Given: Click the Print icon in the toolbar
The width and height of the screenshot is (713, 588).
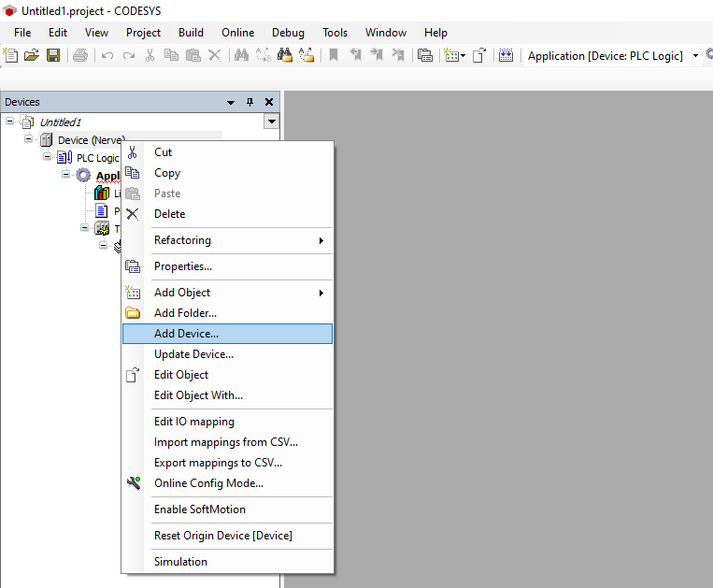Looking at the screenshot, I should coord(80,56).
